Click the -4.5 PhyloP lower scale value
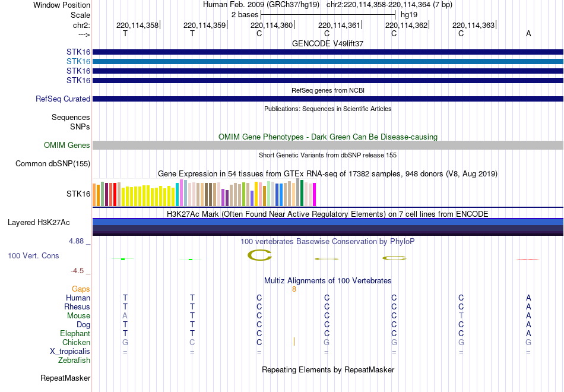 (x=77, y=271)
